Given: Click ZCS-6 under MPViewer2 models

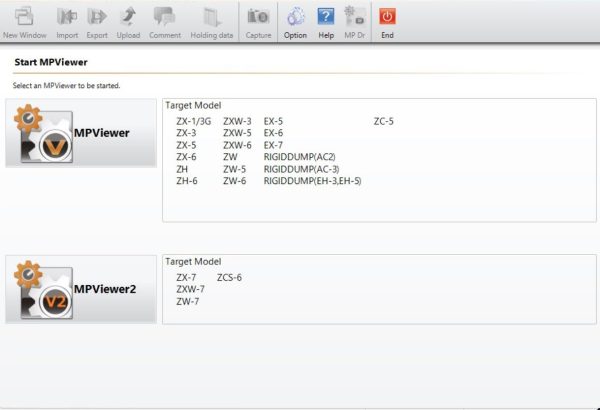Looking at the screenshot, I should point(229,278).
